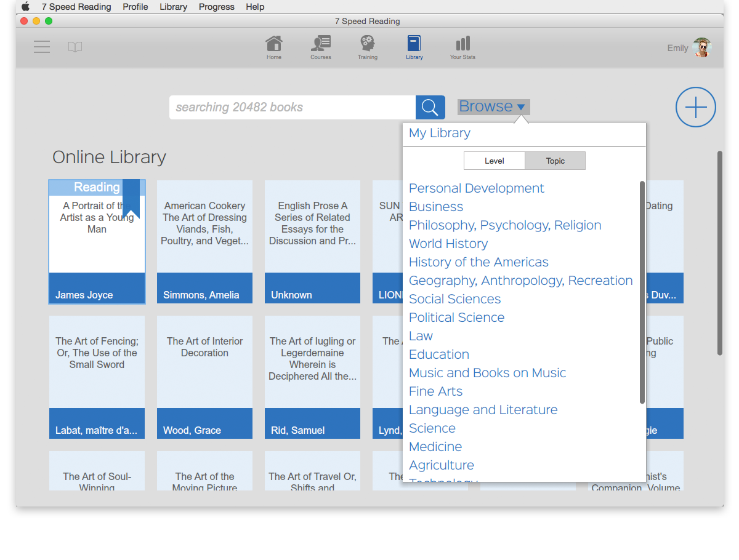Click the Online Library heading

pos(110,157)
